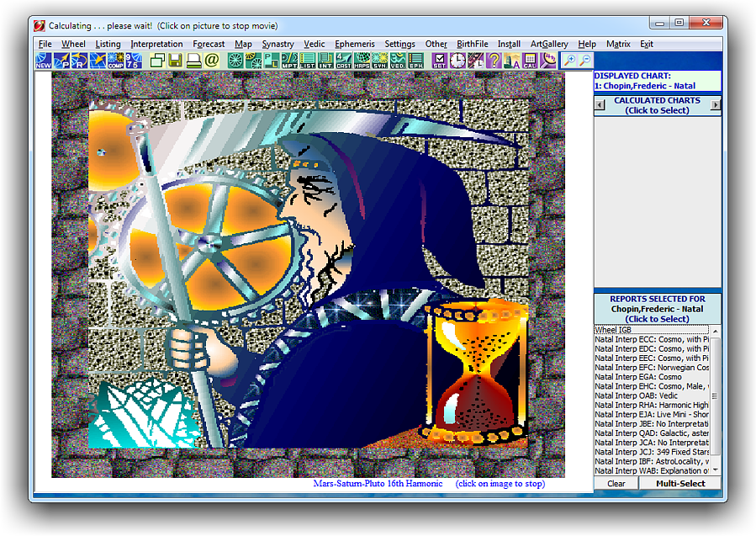The height and width of the screenshot is (536, 756).
Task: Click the 'P L' page layout icon
Action: [272, 61]
